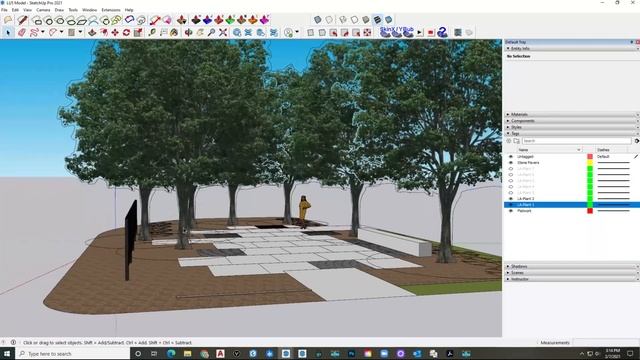Activate the Rotate tool
The image size is (640, 360).
[x=127, y=32]
